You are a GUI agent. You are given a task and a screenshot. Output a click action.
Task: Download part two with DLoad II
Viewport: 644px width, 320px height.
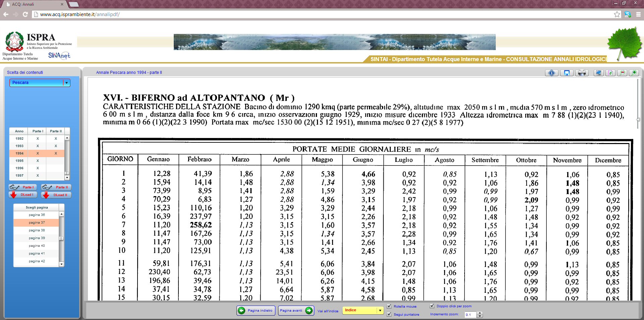(56, 195)
